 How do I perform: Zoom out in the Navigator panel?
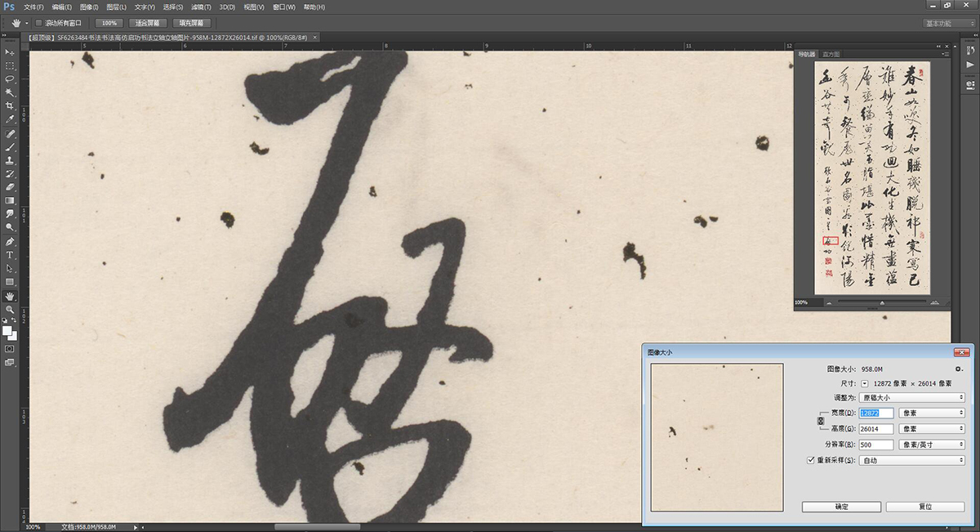click(x=829, y=302)
